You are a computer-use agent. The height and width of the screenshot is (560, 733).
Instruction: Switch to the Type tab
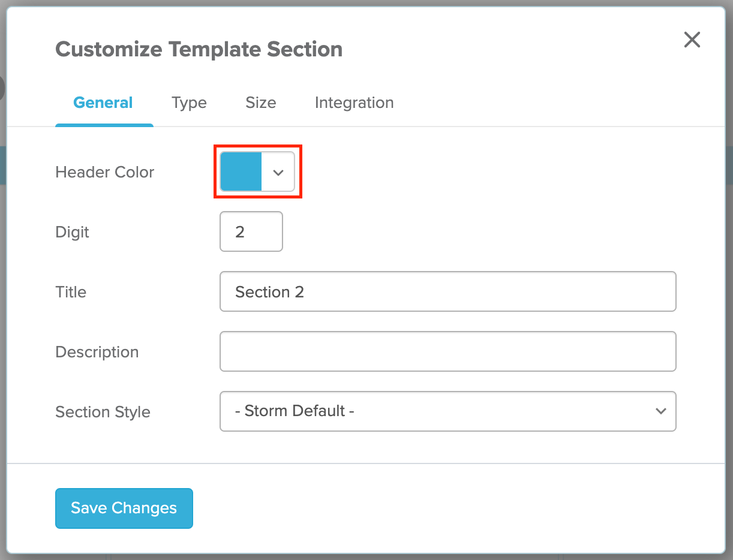pos(189,103)
